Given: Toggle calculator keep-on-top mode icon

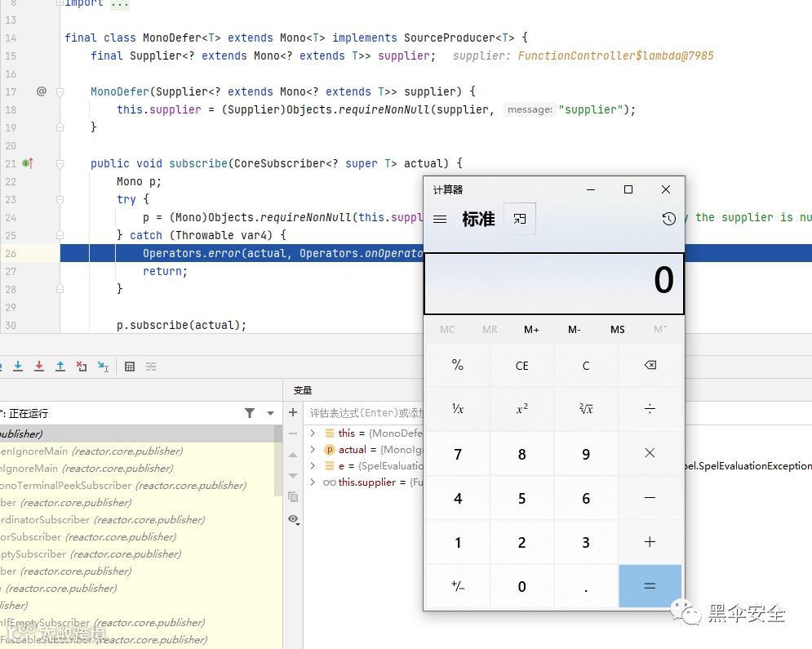Looking at the screenshot, I should click(x=519, y=219).
